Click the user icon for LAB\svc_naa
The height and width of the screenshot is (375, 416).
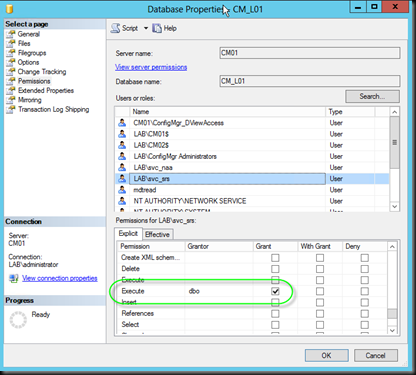tap(122, 167)
